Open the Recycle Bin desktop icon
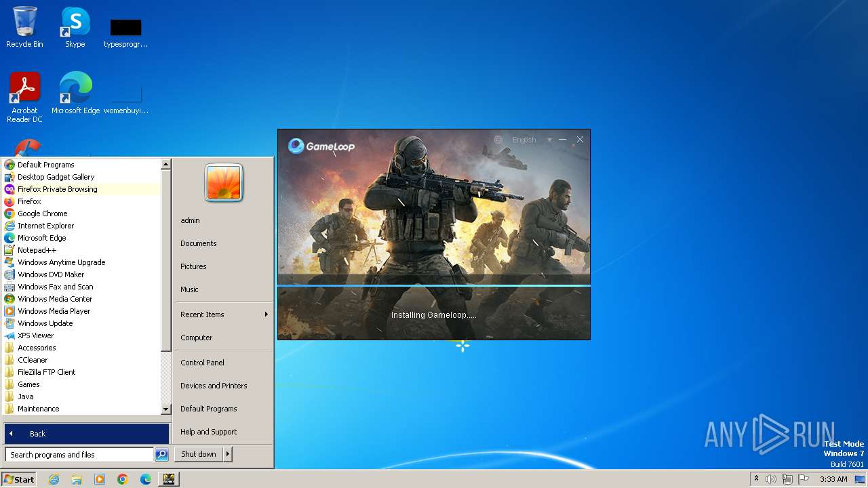The width and height of the screenshot is (868, 488). pos(24,27)
